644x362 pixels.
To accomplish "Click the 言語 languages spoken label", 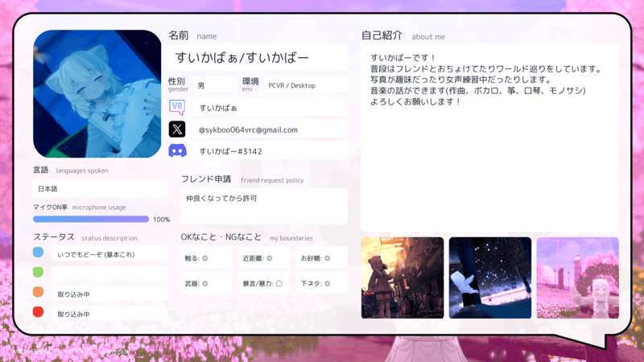I will click(71, 170).
